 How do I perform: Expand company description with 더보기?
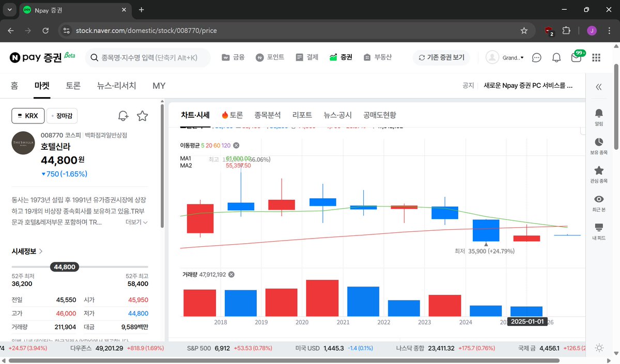[136, 222]
